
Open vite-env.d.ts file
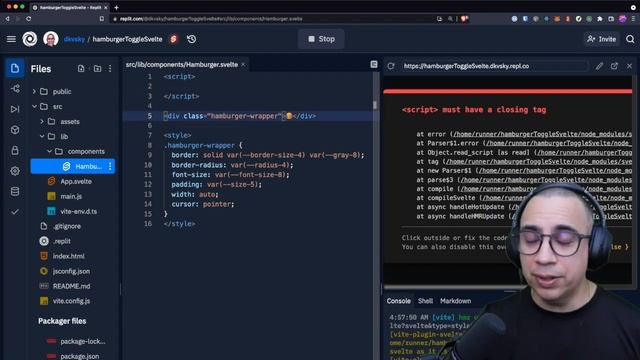point(78,211)
